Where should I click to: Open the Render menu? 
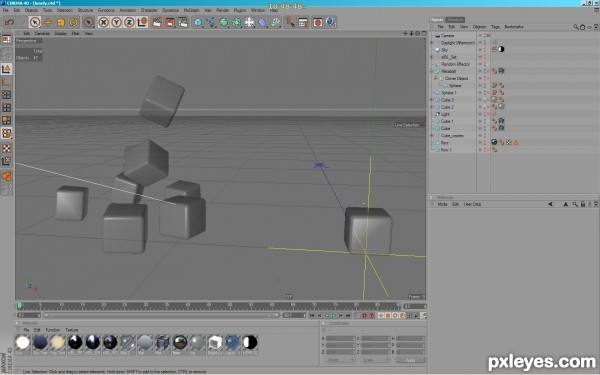[x=222, y=10]
